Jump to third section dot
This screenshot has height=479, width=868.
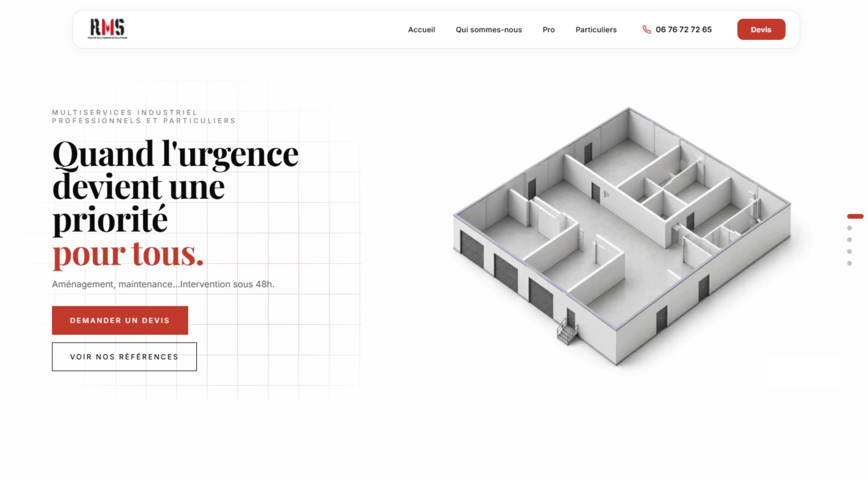tap(850, 240)
